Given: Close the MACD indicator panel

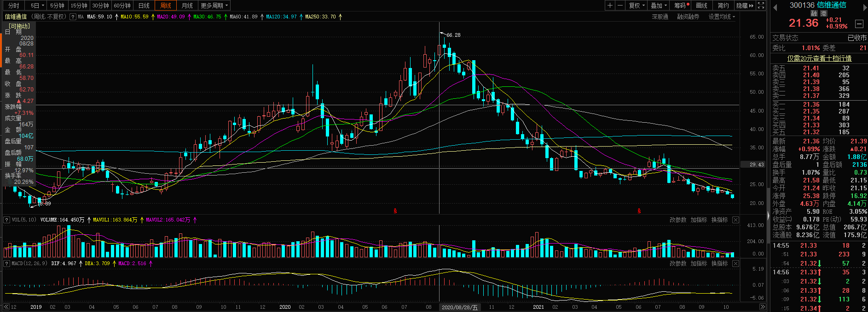Looking at the screenshot, I should click(x=735, y=264).
